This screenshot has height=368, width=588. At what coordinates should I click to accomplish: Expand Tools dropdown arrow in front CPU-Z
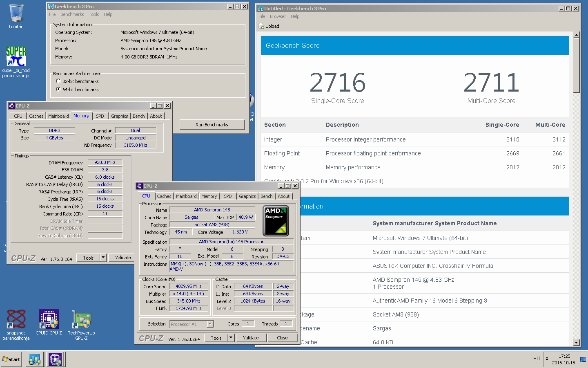[x=231, y=338]
